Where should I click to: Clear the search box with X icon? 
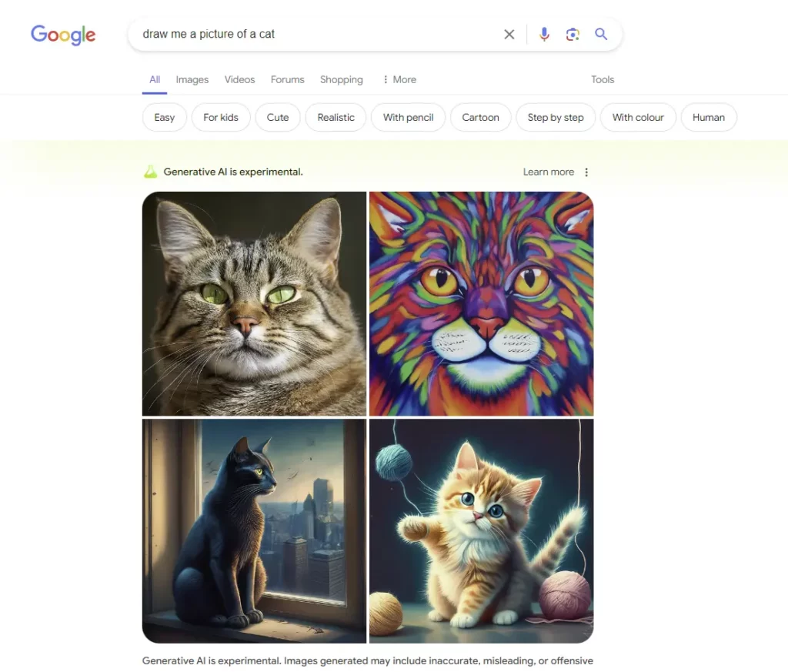coord(509,34)
